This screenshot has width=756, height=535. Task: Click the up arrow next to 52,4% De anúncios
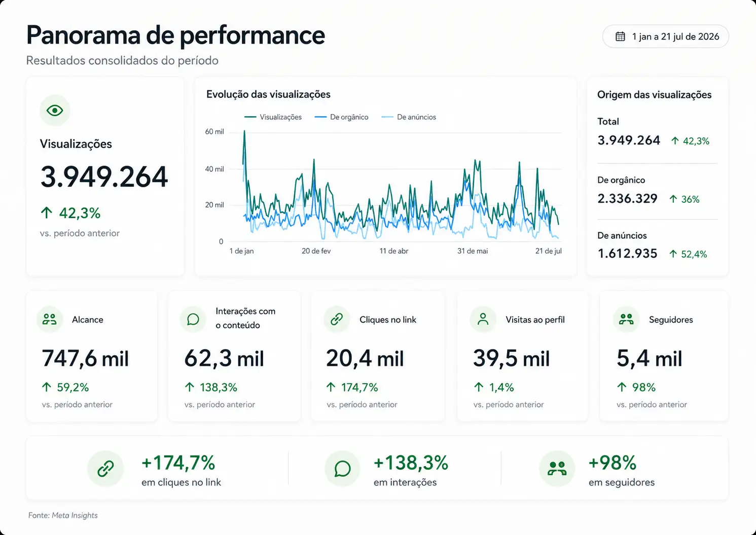coord(673,254)
